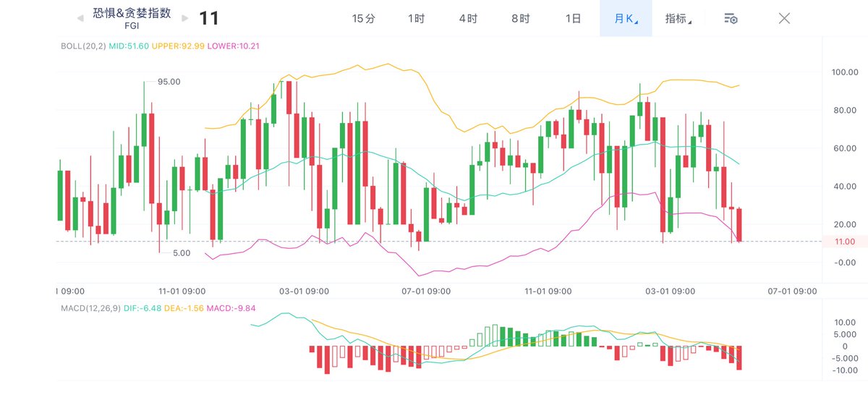
Task: Click the first 07-01 09:00 date label
Action: tap(426, 291)
